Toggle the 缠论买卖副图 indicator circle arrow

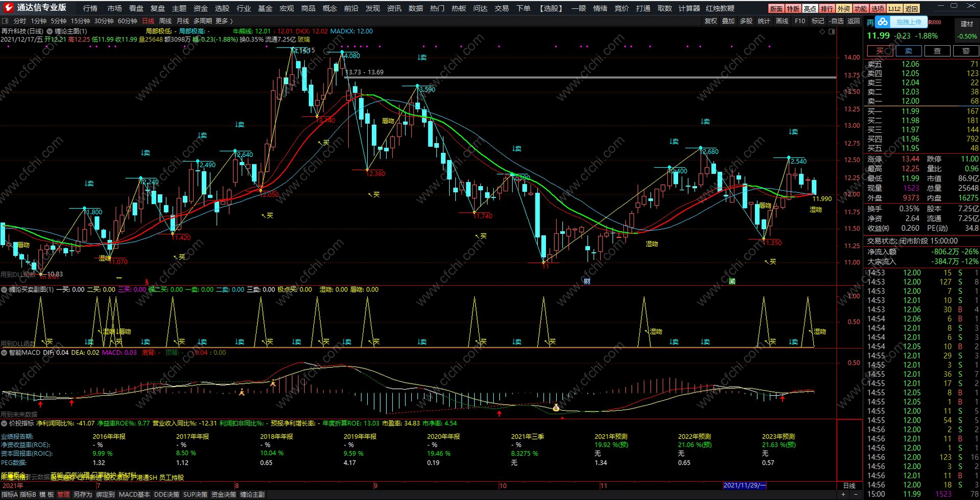click(4, 290)
